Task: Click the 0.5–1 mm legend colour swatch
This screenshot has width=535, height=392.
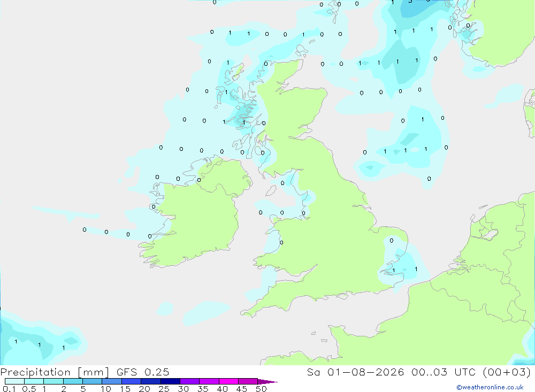Action: [34, 381]
